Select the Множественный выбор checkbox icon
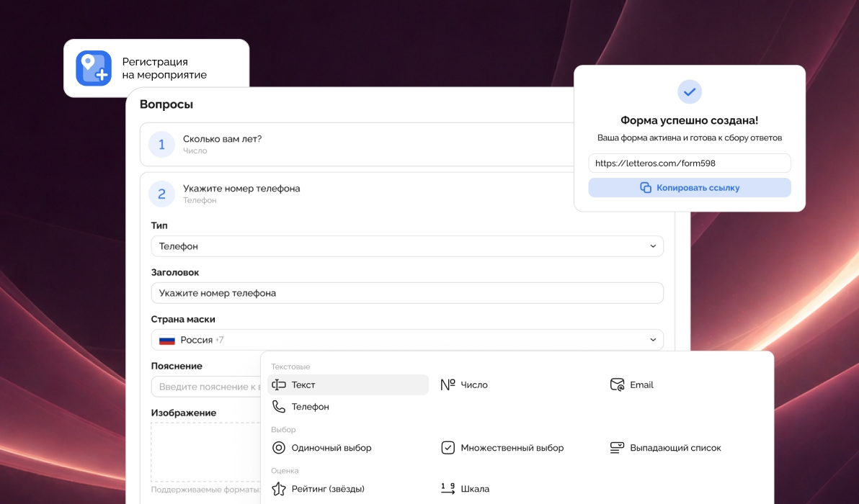Viewport: 859px width, 504px height. coord(448,448)
